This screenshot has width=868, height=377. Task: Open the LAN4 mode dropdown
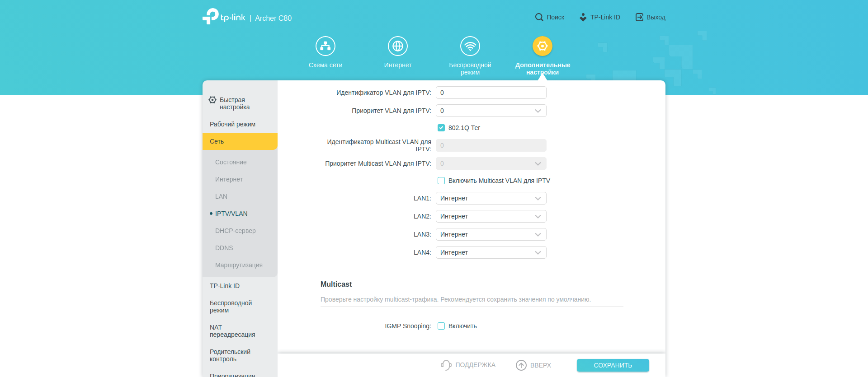pyautogui.click(x=491, y=252)
